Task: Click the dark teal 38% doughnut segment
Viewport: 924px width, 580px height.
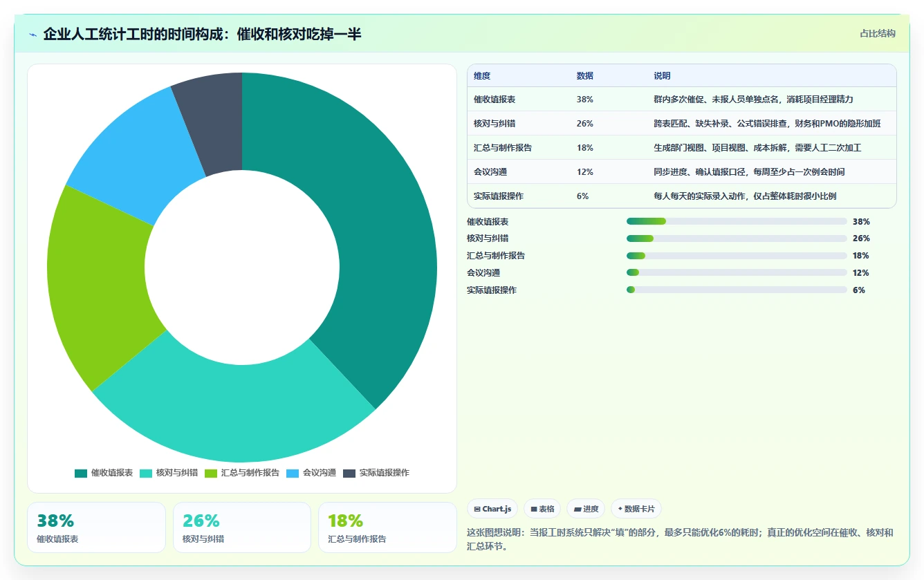Action: point(380,221)
